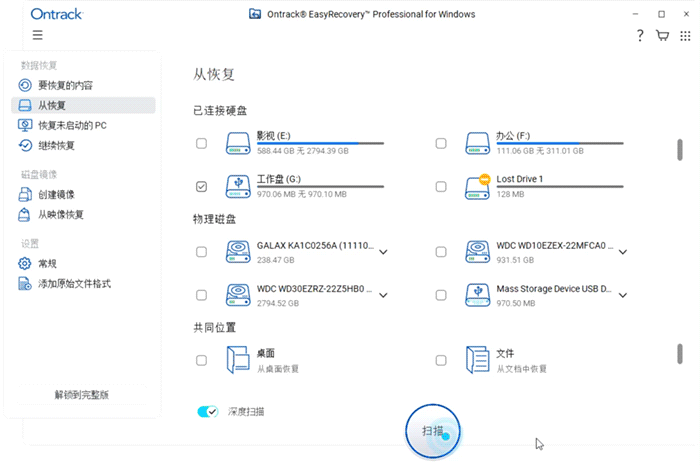The height and width of the screenshot is (465, 700).
Task: Click the 办公 (F:) usage bar
Action: 560,144
